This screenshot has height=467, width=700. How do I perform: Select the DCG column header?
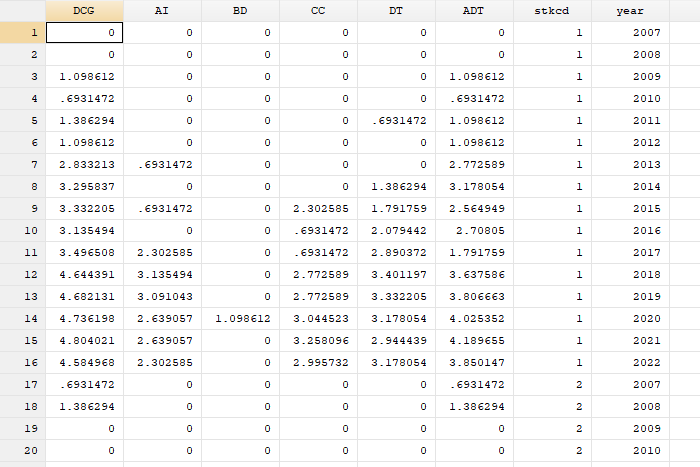click(85, 10)
